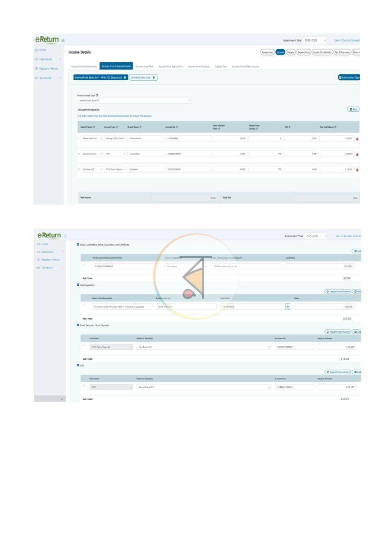Click the eReturn logo on the Income Details page
392x554 pixels.
click(46, 40)
